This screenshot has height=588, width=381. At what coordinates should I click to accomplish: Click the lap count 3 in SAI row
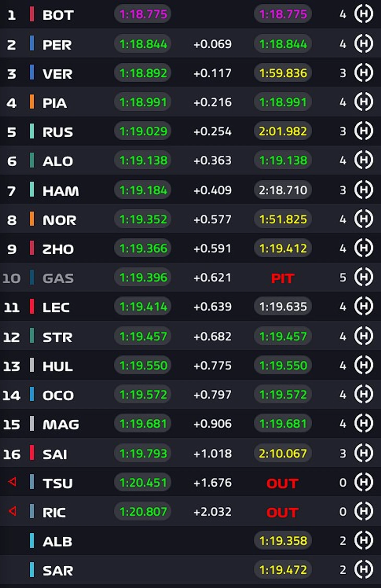[343, 454]
